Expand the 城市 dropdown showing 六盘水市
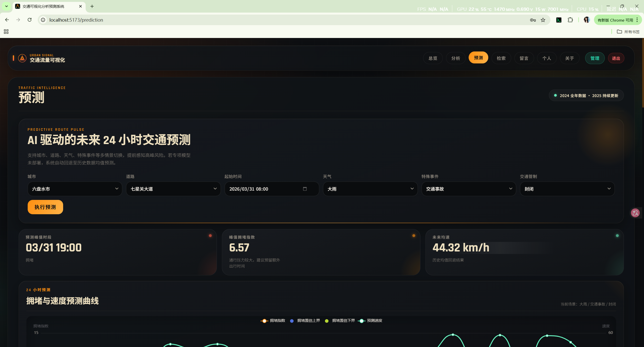Image resolution: width=644 pixels, height=347 pixels. click(x=75, y=189)
